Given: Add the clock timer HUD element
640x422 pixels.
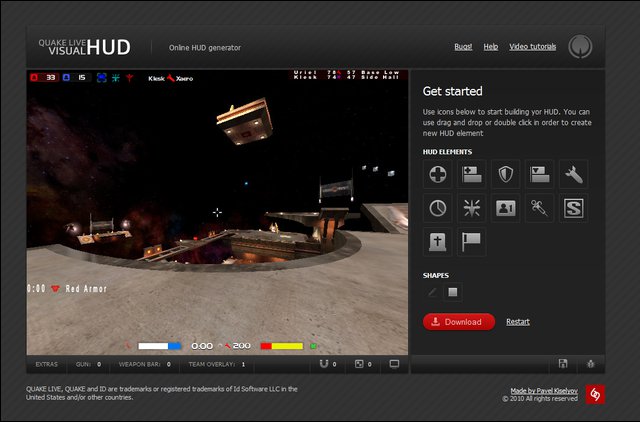Looking at the screenshot, I should (x=438, y=208).
